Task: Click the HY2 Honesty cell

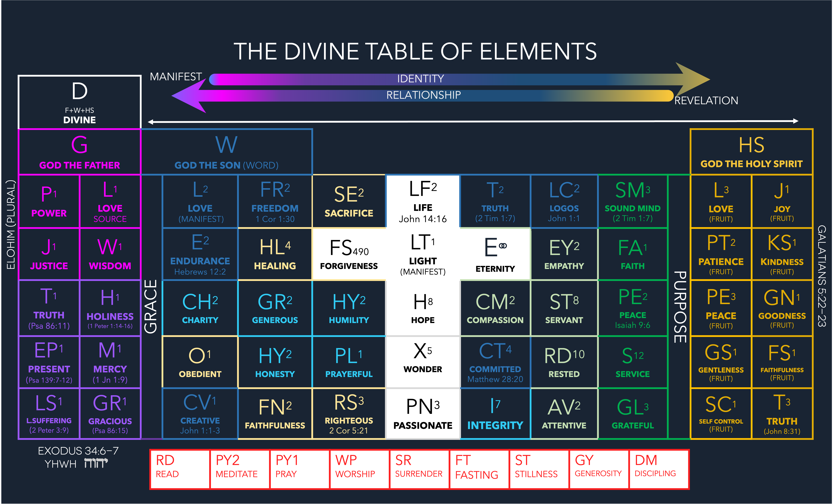Action: [275, 362]
